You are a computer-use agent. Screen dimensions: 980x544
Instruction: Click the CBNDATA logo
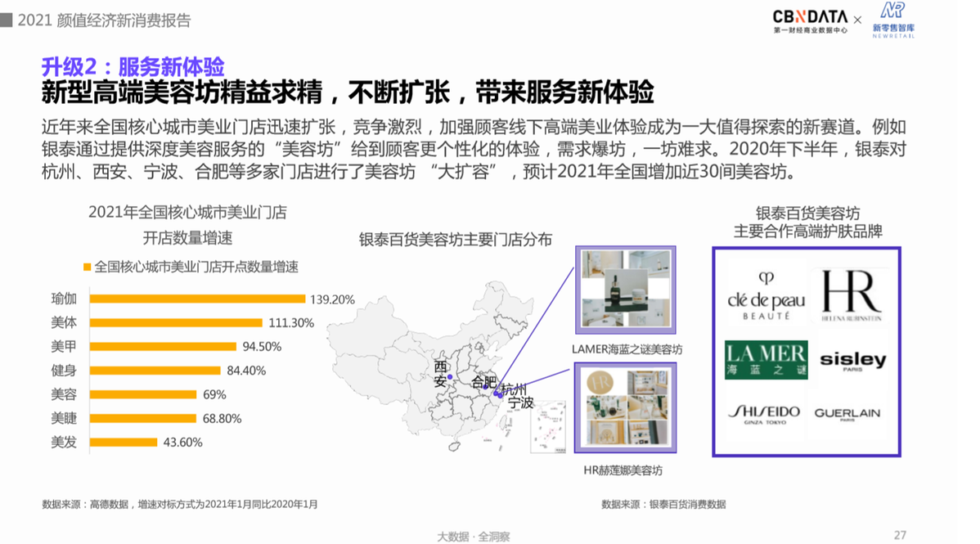(810, 21)
